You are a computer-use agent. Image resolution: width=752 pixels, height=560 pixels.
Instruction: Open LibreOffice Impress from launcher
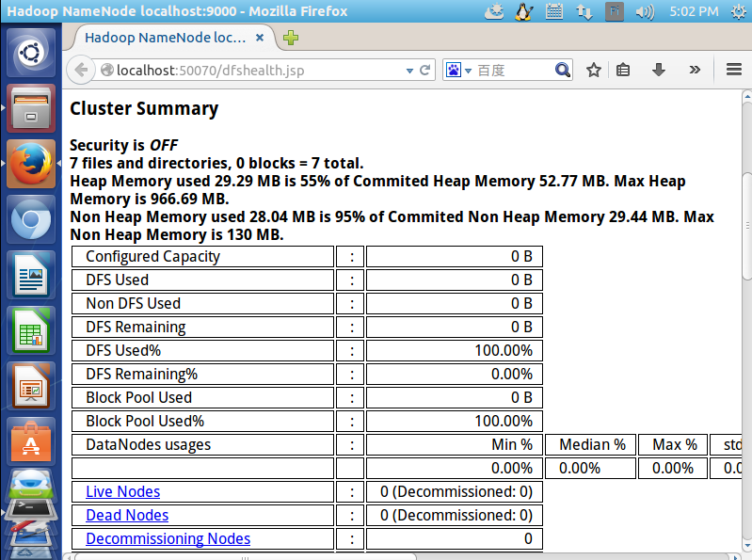click(x=31, y=387)
